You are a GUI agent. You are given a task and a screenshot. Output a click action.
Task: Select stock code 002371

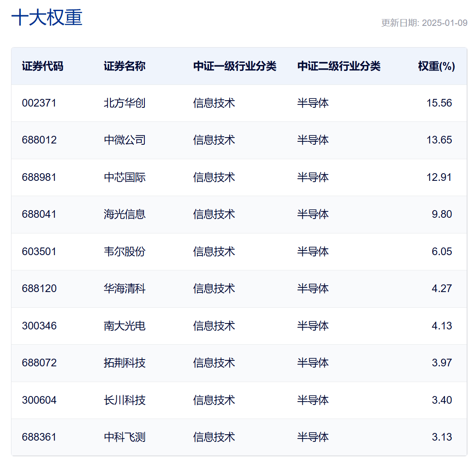[39, 103]
